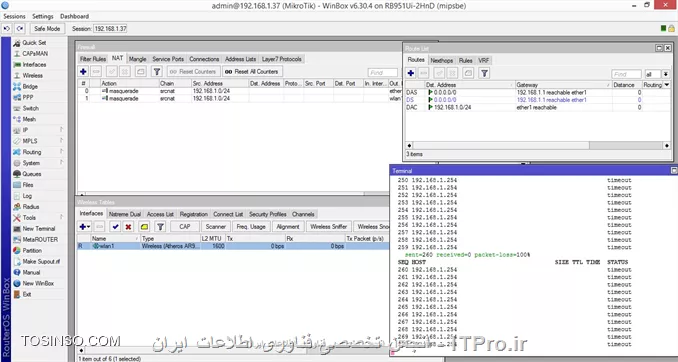This screenshot has height=362, width=678.
Task: Switch to the Address Lists tab
Action: (x=240, y=59)
